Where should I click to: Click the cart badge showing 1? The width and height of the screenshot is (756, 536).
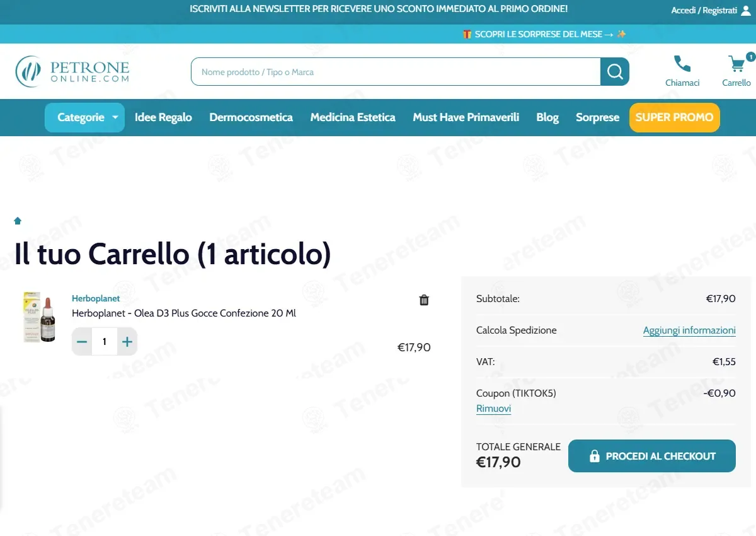coord(750,57)
